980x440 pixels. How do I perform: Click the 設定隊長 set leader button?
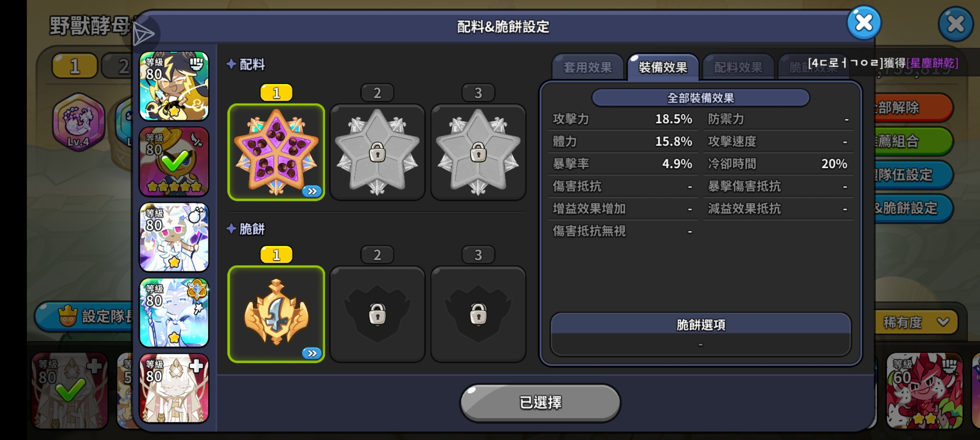[85, 316]
